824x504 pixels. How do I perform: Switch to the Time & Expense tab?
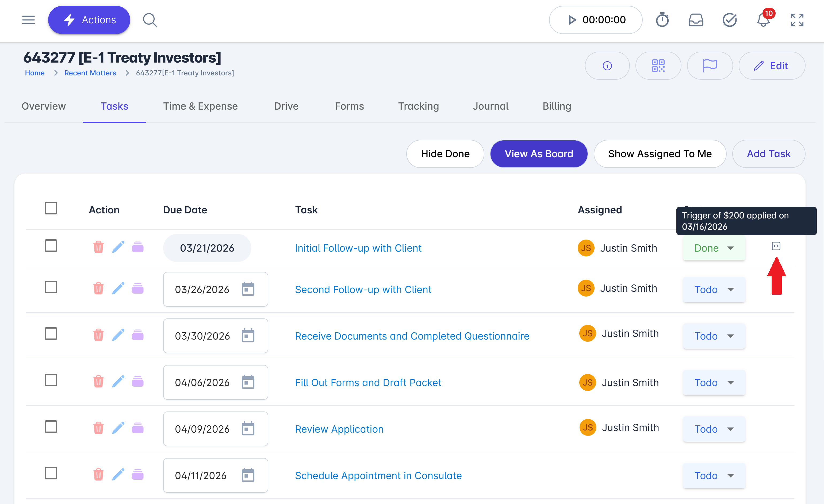[200, 106]
